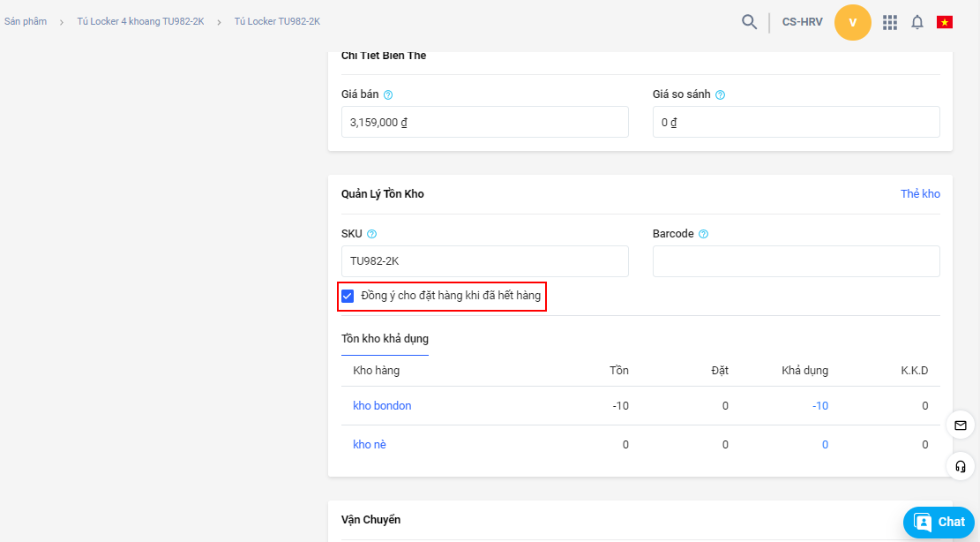The width and height of the screenshot is (980, 542).
Task: Click the help icon beside Giá so sánh
Action: [x=720, y=94]
